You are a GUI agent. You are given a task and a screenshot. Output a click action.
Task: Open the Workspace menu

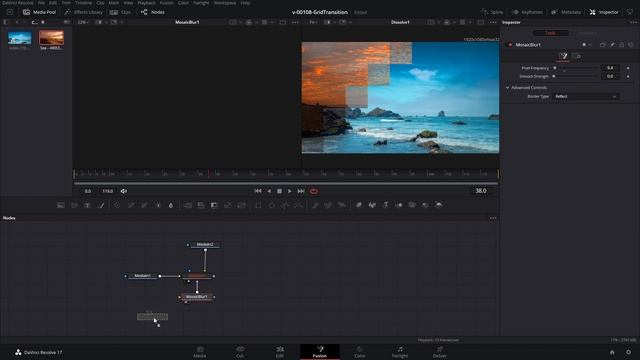[x=224, y=3]
